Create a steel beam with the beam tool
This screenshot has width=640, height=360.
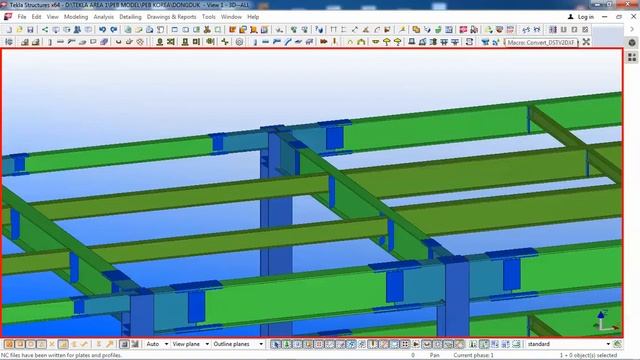(x=60, y=42)
